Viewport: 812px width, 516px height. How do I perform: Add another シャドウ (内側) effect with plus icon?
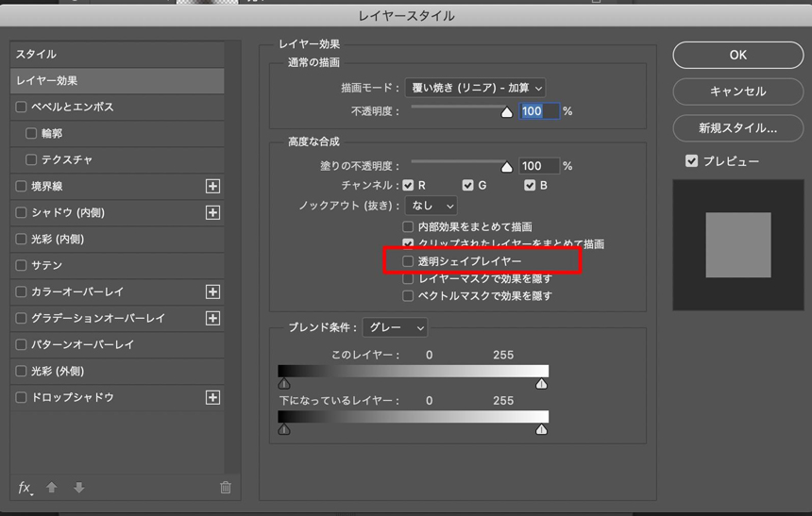212,212
